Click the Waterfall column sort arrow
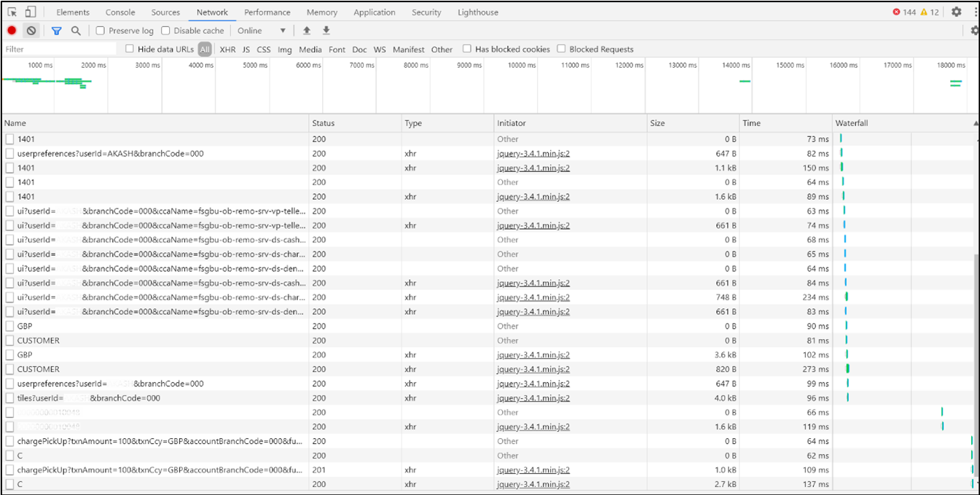The image size is (980, 495). click(x=976, y=123)
